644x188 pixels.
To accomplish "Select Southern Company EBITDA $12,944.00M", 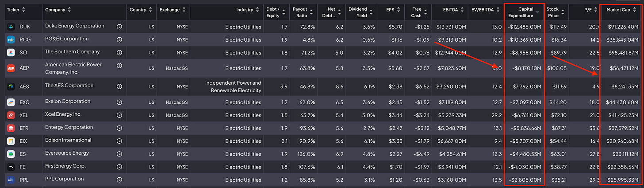I will pyautogui.click(x=451, y=53).
